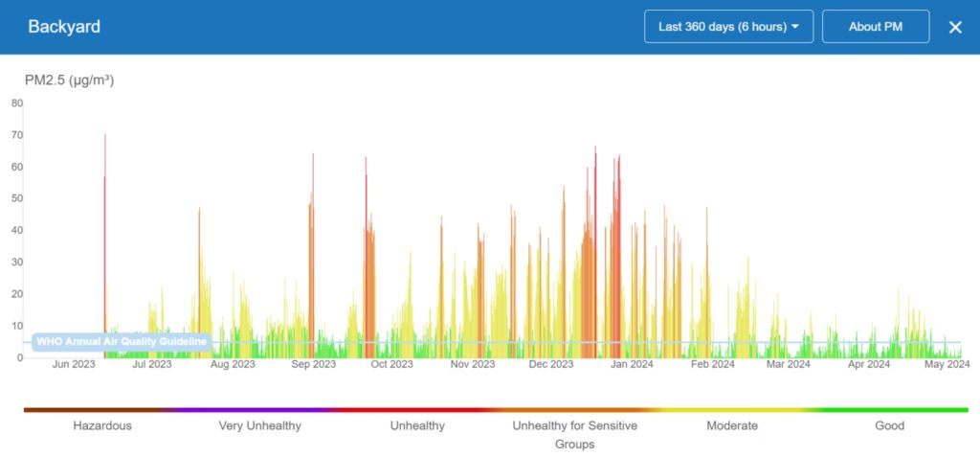Click the May 2024 x-axis label
Viewport: 980px width, 457px height.
click(x=947, y=364)
